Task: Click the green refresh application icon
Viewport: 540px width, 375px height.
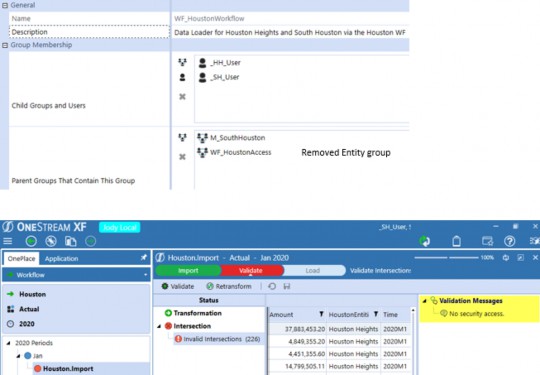Action: click(425, 241)
